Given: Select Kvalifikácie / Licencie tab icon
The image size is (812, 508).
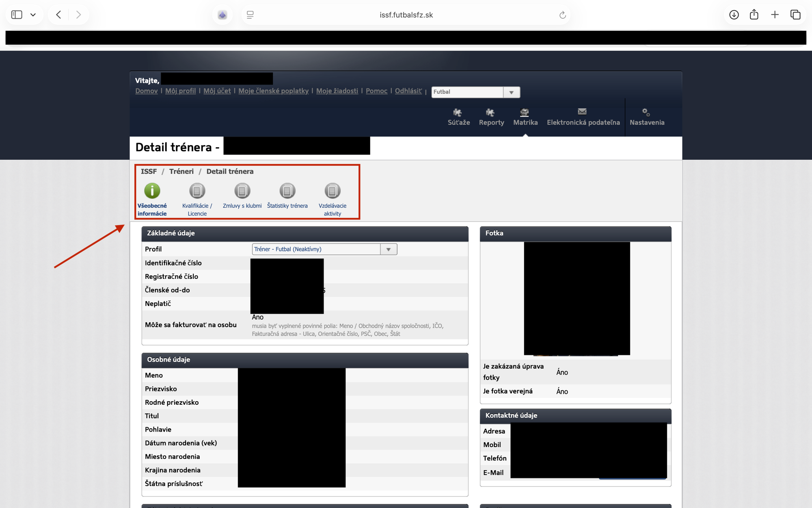Looking at the screenshot, I should (197, 191).
